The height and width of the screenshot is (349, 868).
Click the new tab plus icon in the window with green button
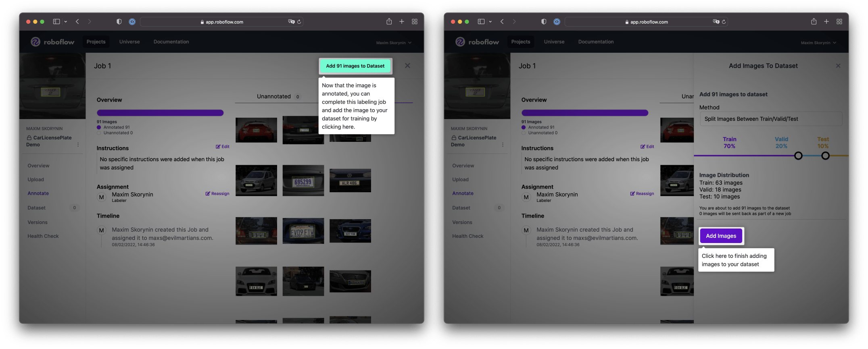pos(401,22)
